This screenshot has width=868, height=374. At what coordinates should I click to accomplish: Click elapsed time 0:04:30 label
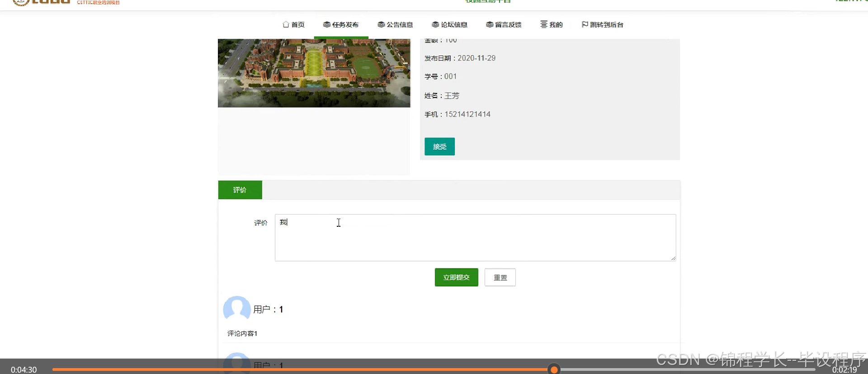point(24,369)
